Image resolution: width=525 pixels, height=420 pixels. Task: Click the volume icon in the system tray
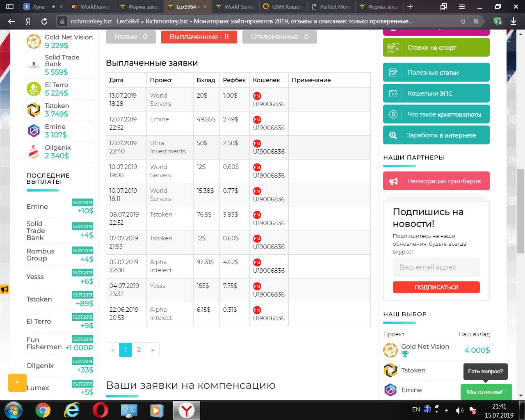click(x=460, y=410)
